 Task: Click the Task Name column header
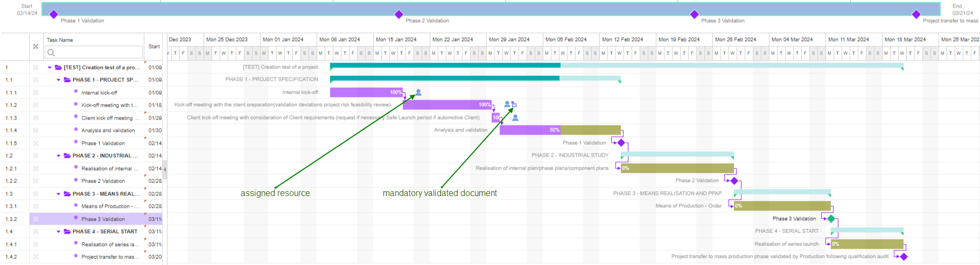60,40
